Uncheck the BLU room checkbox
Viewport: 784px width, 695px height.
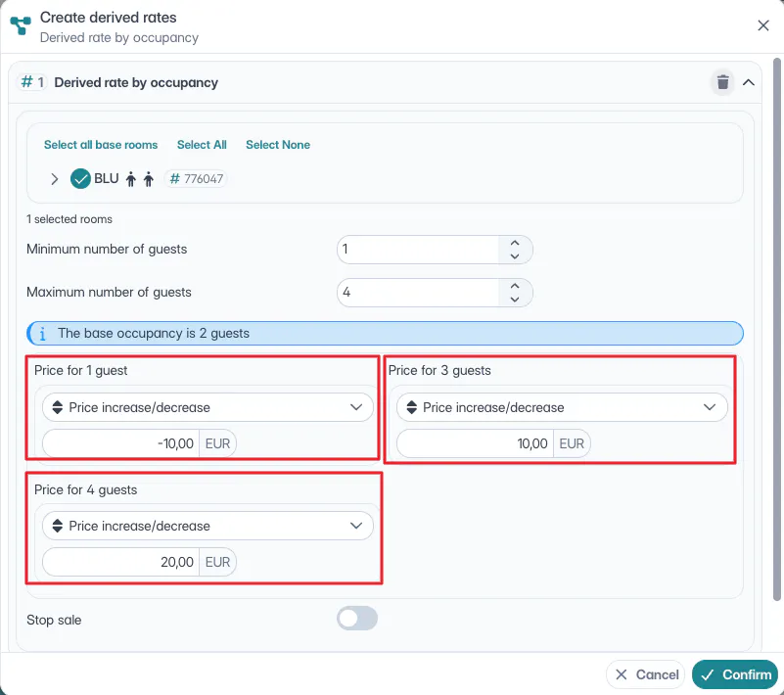[x=80, y=179]
